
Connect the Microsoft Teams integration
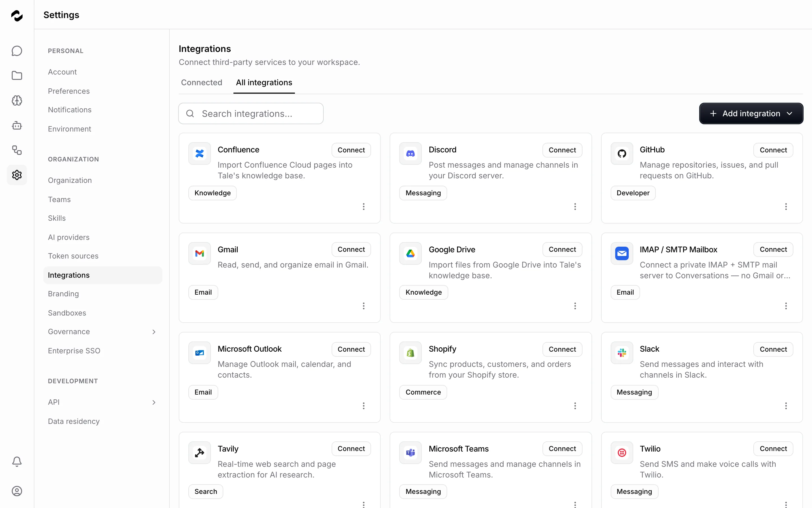[x=562, y=448]
